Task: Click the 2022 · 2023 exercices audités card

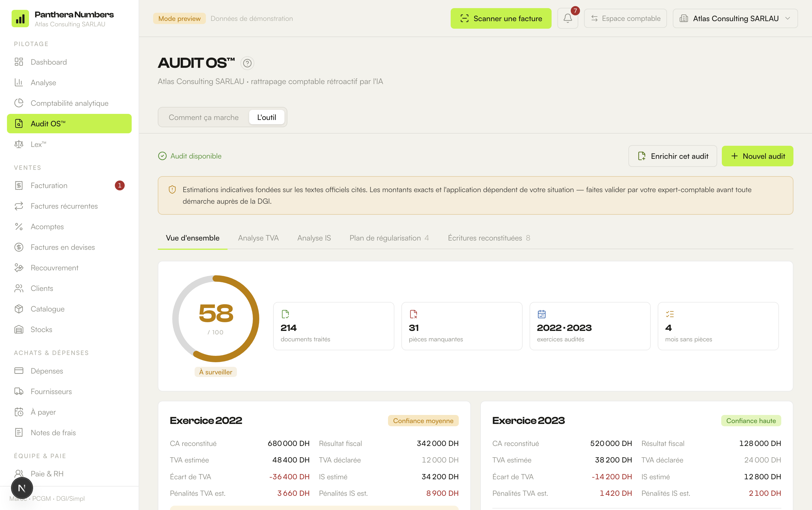Action: click(x=590, y=326)
